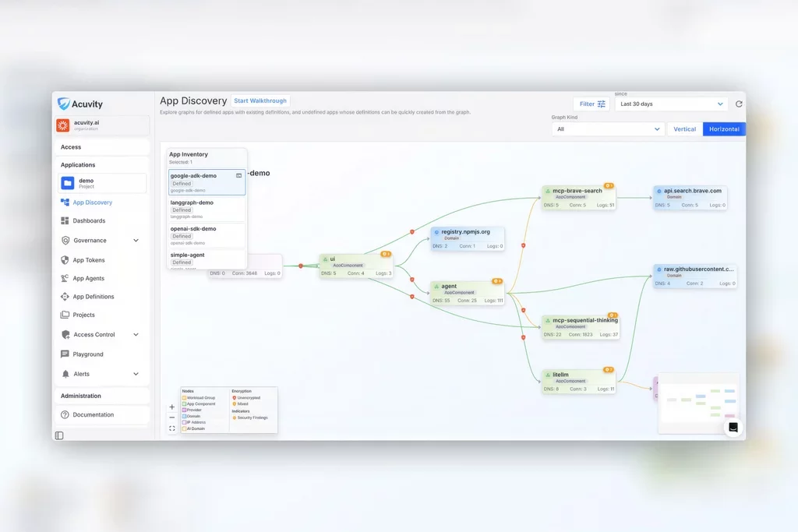The image size is (798, 532).
Task: Open the Filter button
Action: (x=591, y=104)
